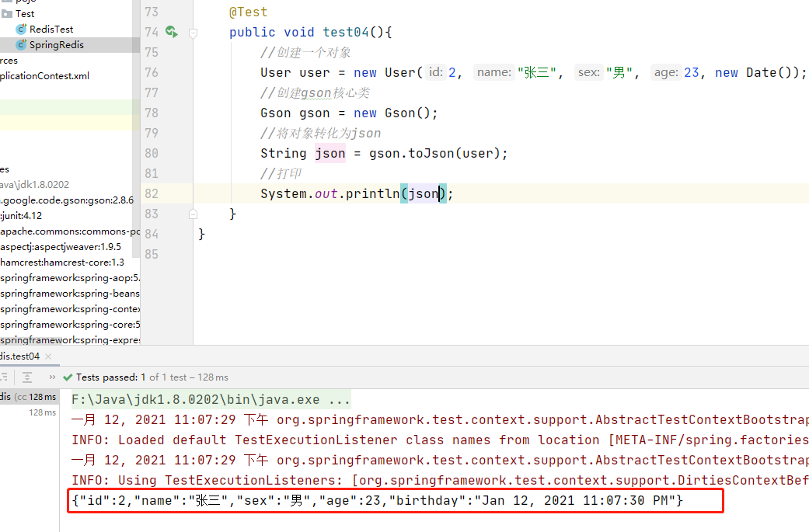Click the fold end marker at line 83

193,214
